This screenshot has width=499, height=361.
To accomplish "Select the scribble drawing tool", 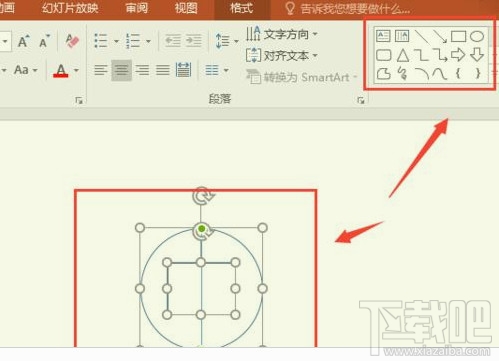I will tap(402, 73).
